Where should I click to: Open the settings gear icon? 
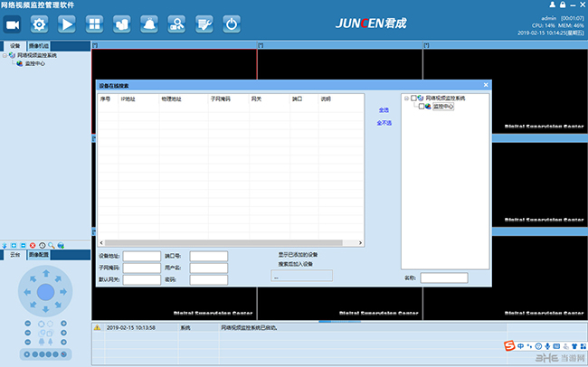[x=40, y=24]
